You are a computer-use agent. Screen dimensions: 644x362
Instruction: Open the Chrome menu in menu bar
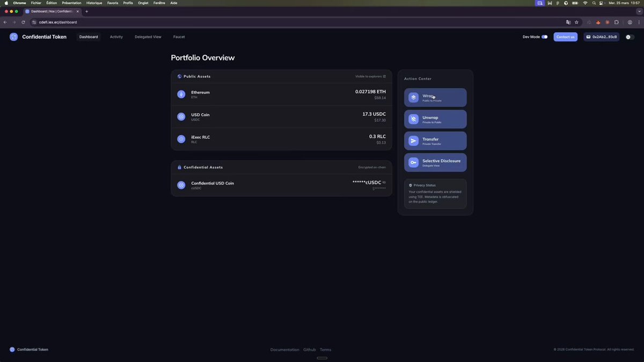click(19, 3)
